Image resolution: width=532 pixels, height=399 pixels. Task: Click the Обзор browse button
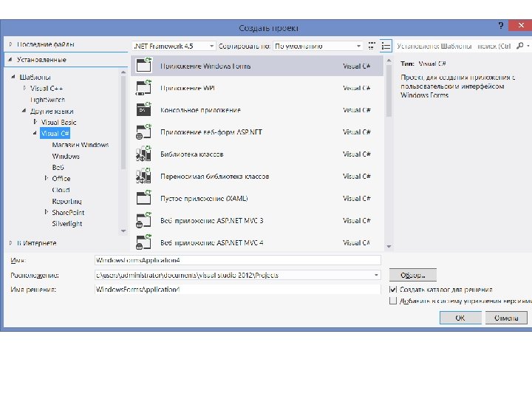(x=412, y=275)
